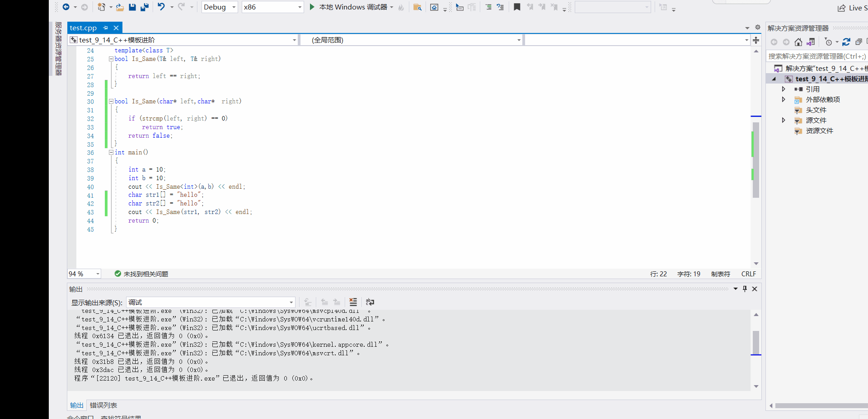Click Solution Explorer horizontal scrollbar
This screenshot has width=868, height=419.
tap(821, 405)
